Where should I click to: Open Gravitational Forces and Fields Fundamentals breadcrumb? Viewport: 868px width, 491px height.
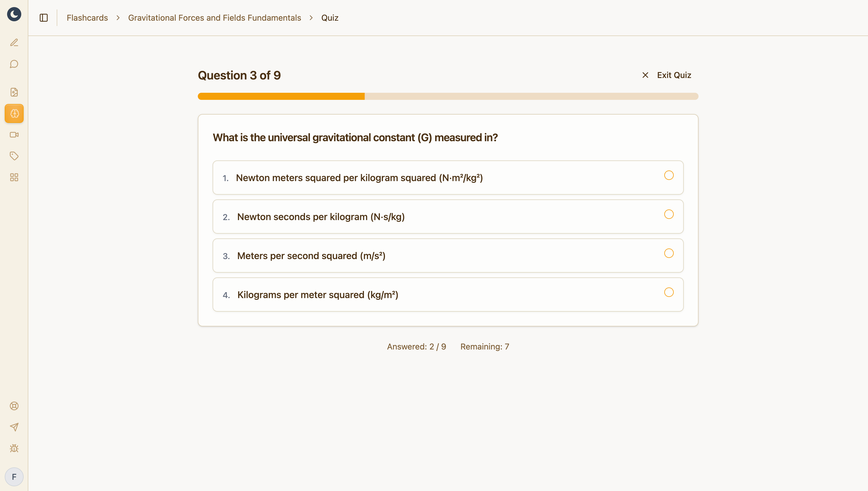click(214, 17)
